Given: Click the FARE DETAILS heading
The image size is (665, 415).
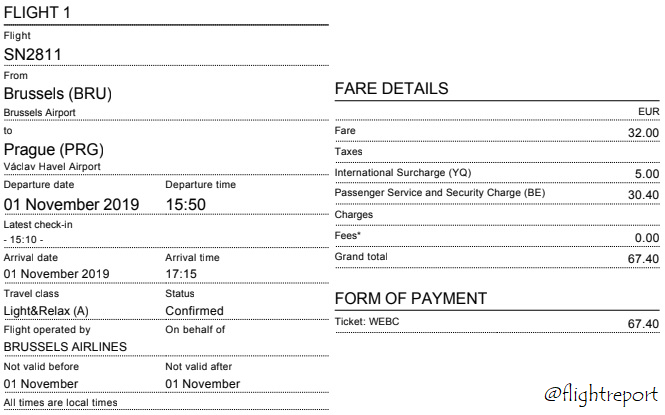Looking at the screenshot, I should (391, 89).
